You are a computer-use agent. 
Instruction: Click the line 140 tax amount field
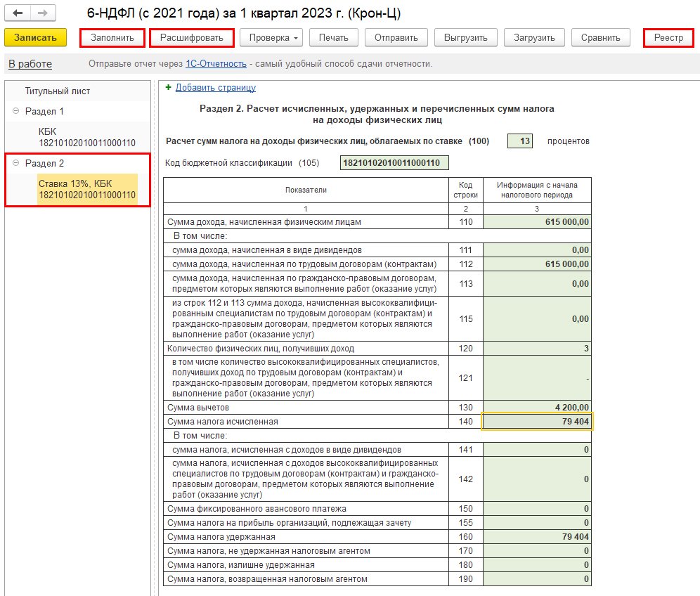point(537,422)
